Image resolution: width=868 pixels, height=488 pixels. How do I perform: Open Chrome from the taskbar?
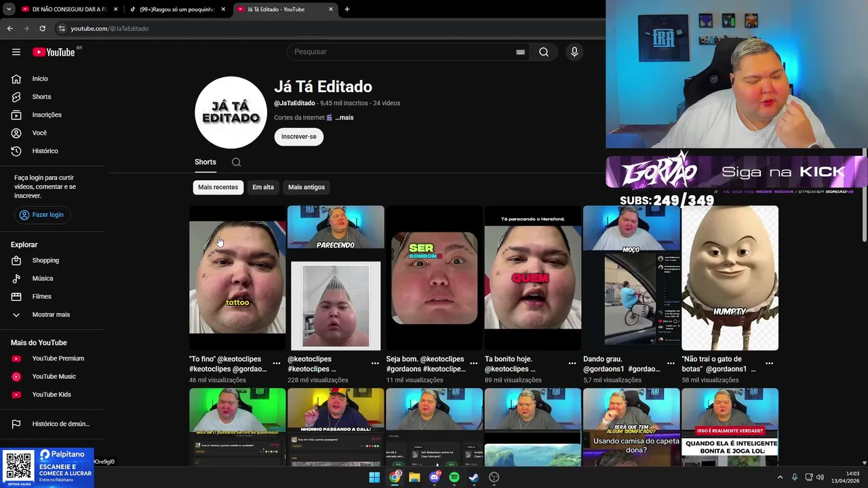(x=395, y=477)
